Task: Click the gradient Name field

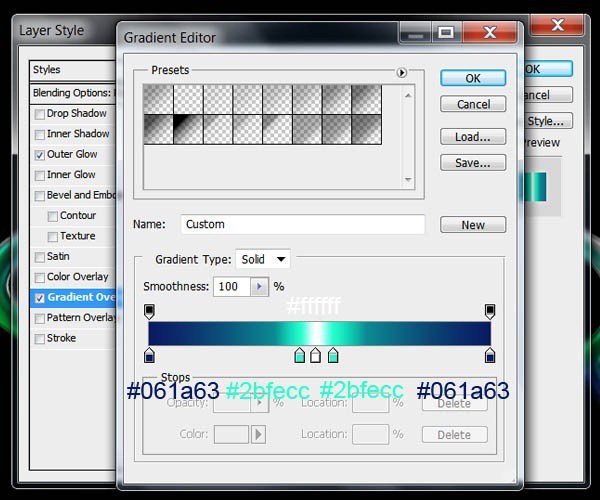Action: (x=303, y=224)
